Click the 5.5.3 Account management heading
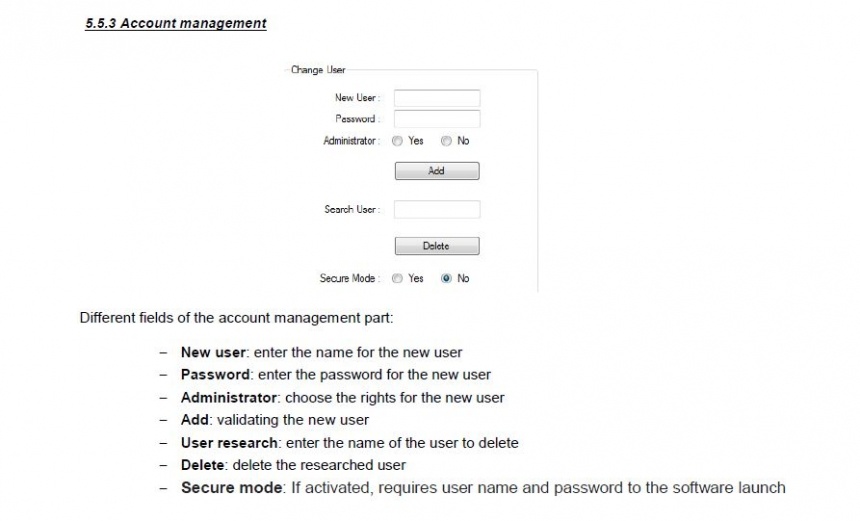 176,23
